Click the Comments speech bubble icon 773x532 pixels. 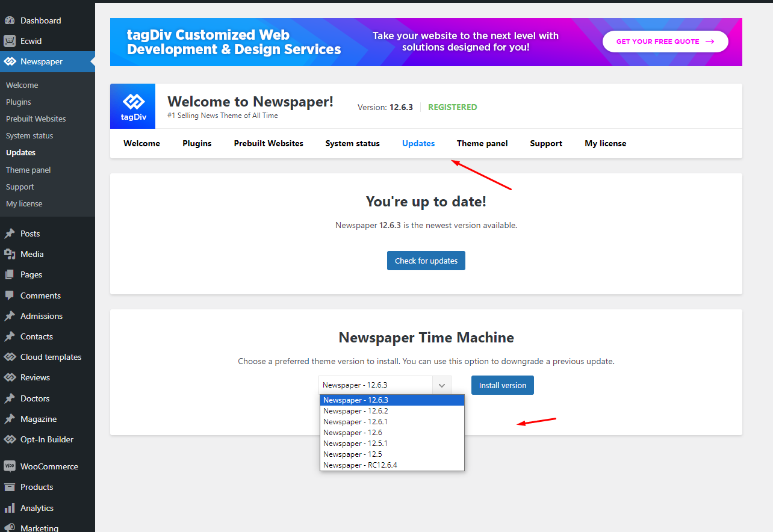(x=10, y=295)
